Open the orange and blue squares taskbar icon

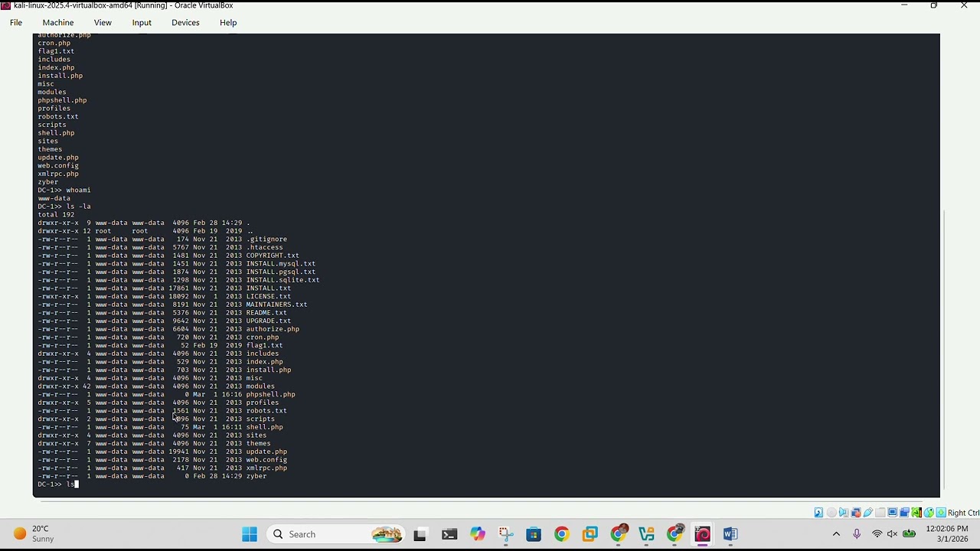(x=590, y=534)
